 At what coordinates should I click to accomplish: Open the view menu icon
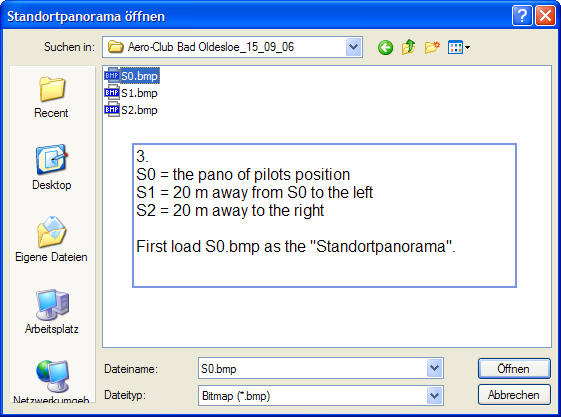[x=459, y=47]
